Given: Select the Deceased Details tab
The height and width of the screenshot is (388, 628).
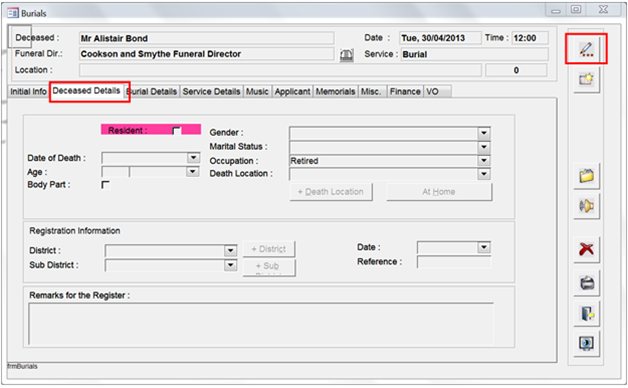Looking at the screenshot, I should 87,91.
